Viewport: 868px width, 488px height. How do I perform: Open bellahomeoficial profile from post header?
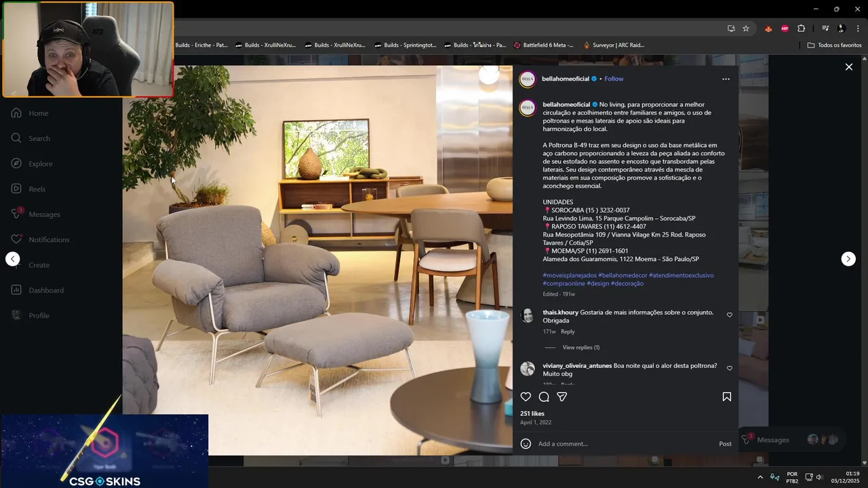click(566, 79)
